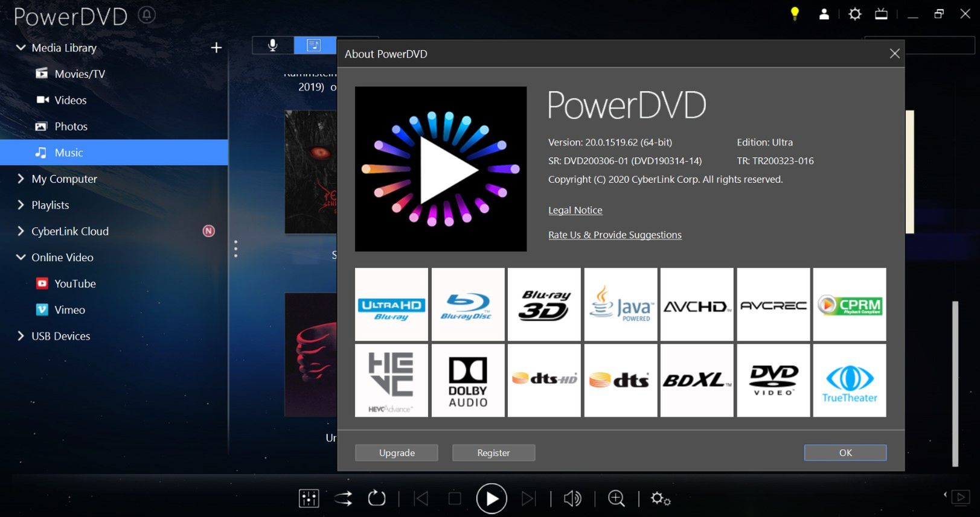Open the equalizer audio settings icon
980x517 pixels.
[x=309, y=498]
